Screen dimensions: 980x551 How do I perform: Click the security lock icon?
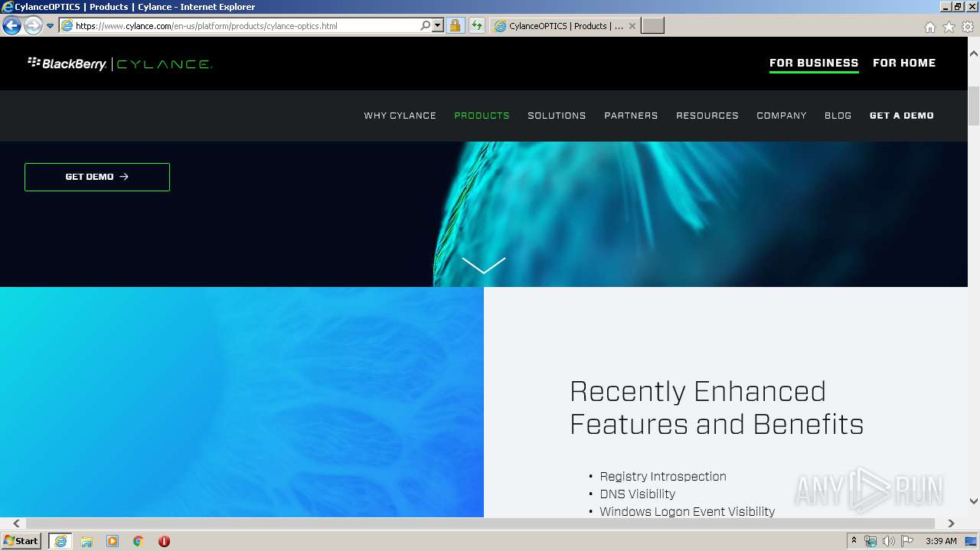pyautogui.click(x=456, y=26)
